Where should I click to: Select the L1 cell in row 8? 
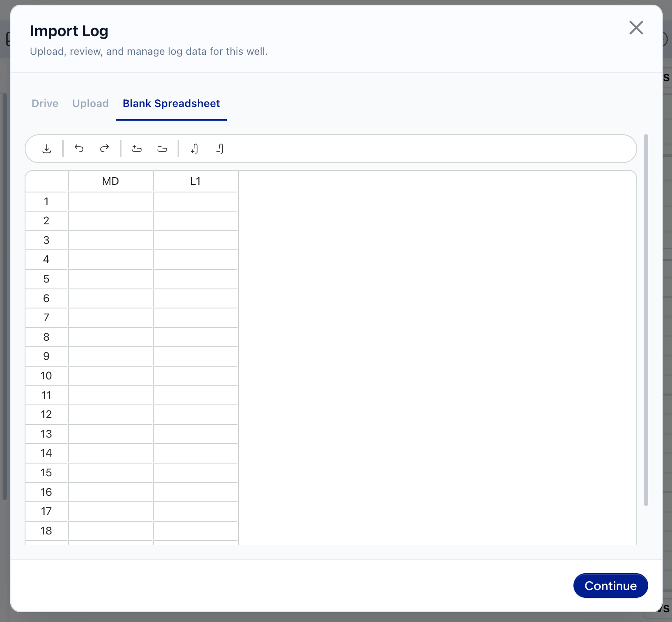click(x=195, y=337)
